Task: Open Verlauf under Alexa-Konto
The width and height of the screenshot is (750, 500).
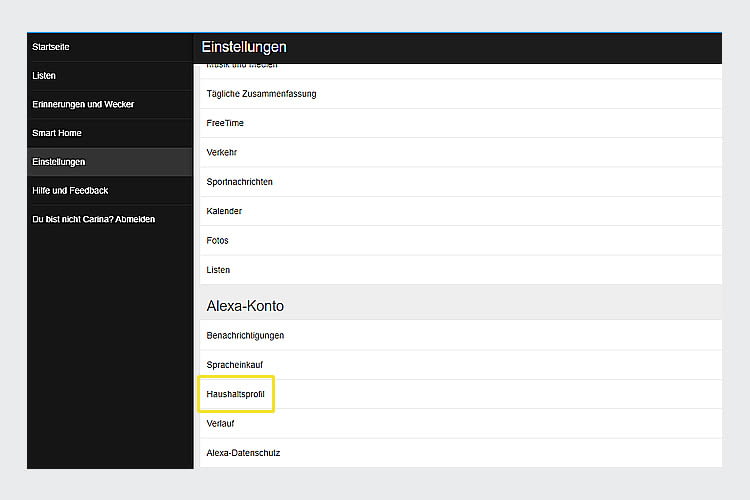Action: (461, 423)
